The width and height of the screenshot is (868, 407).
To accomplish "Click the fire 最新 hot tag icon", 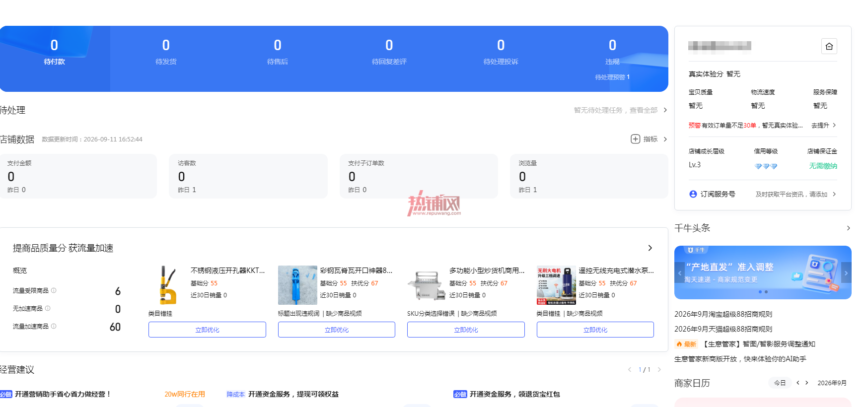I will click(x=679, y=344).
